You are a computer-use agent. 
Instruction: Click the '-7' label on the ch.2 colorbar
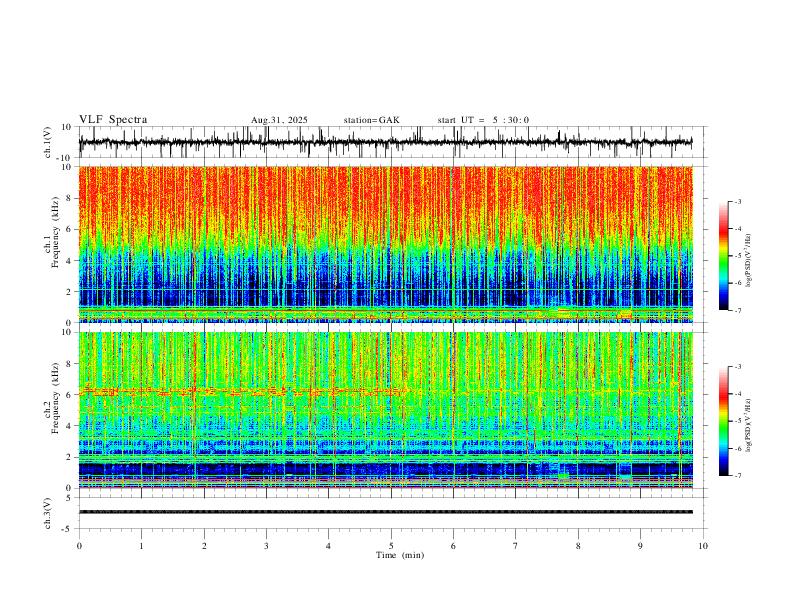point(738,476)
